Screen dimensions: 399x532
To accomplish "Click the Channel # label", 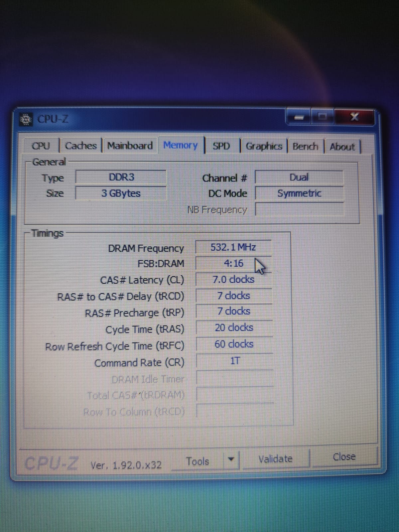I will point(225,178).
